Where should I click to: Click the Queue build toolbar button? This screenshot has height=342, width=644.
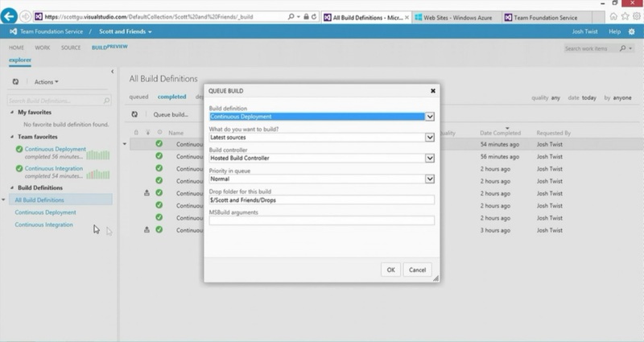click(x=171, y=114)
